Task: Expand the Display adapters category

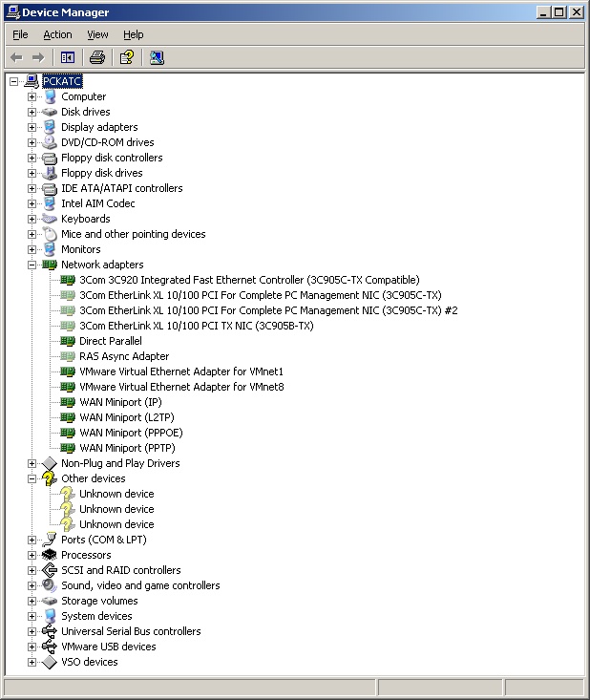Action: 32,127
